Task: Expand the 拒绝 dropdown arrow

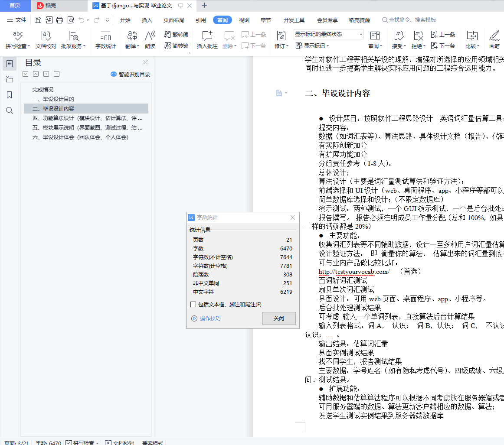Action: click(424, 46)
